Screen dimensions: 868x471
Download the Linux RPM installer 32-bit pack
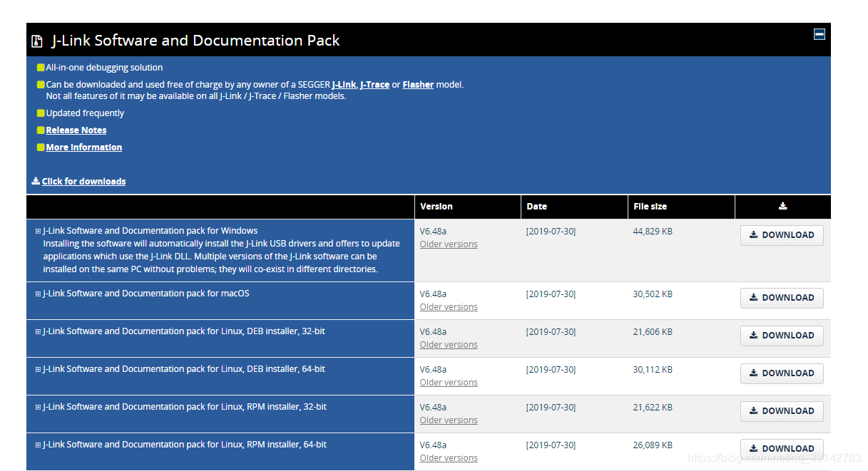782,411
